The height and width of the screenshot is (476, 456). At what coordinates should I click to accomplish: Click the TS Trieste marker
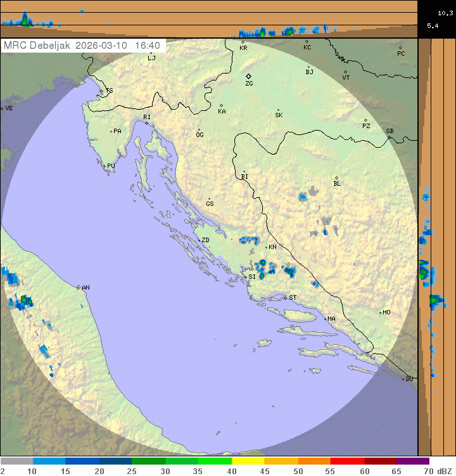(x=101, y=92)
